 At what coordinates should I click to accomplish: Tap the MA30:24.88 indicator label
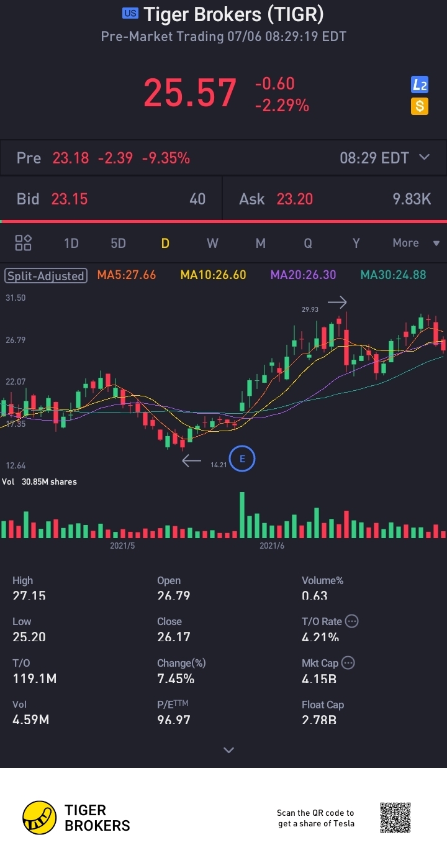click(x=394, y=275)
